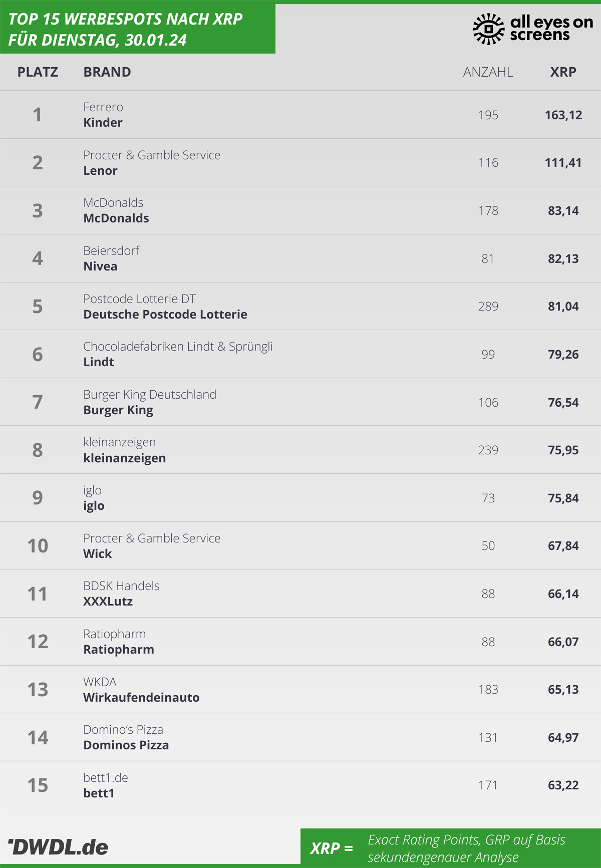
Task: Click the Nivea brand name
Action: [100, 266]
